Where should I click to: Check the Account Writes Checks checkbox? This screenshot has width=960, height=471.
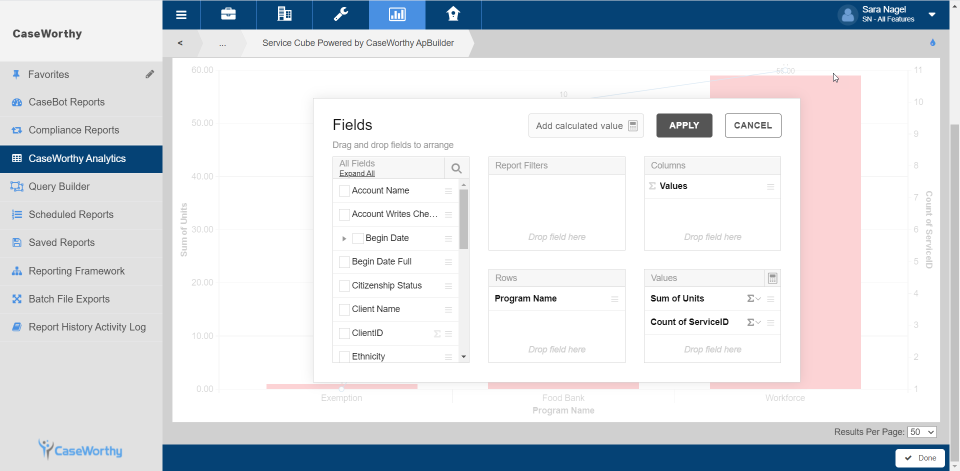344,214
